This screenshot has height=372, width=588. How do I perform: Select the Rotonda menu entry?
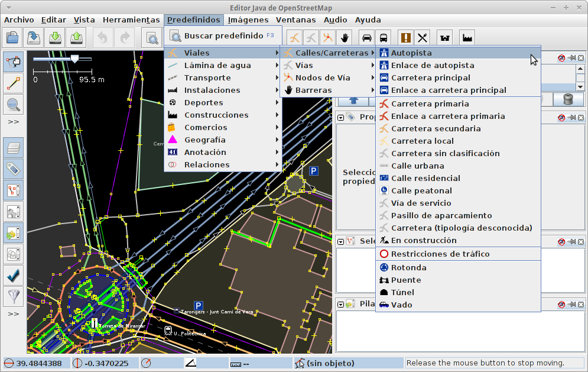[x=408, y=268]
